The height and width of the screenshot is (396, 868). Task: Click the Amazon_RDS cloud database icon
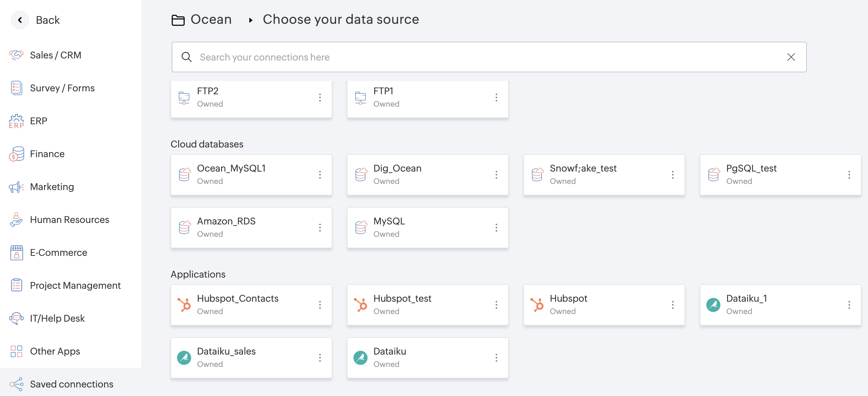184,227
